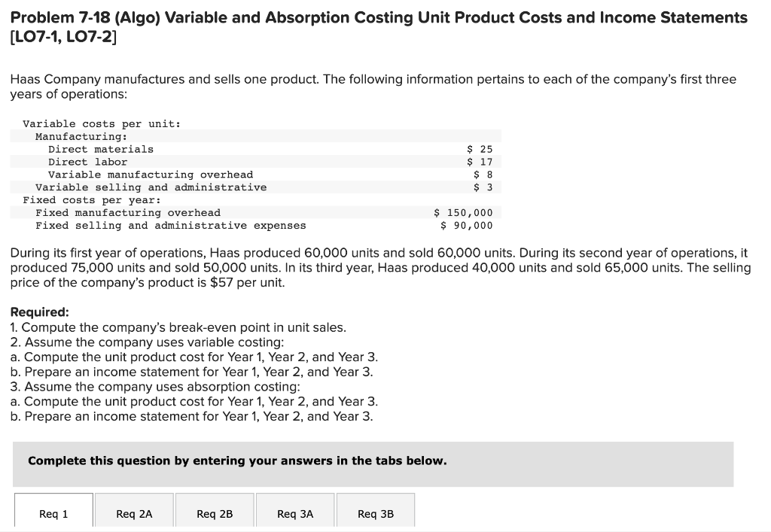Viewport: 771px width, 532px height.
Task: Click the 'Complete this question' instruction banner
Action: pyautogui.click(x=236, y=461)
